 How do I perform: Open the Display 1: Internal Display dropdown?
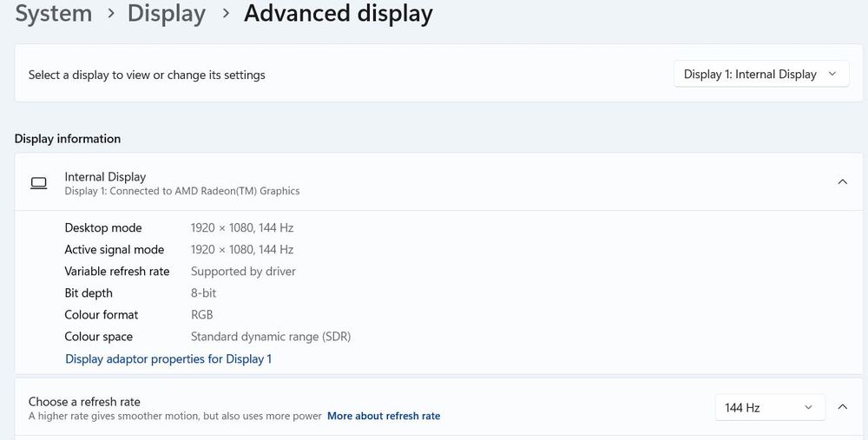pyautogui.click(x=761, y=75)
